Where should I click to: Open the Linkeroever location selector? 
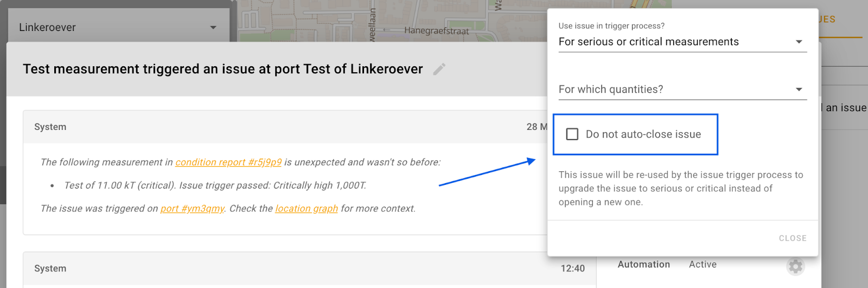118,27
